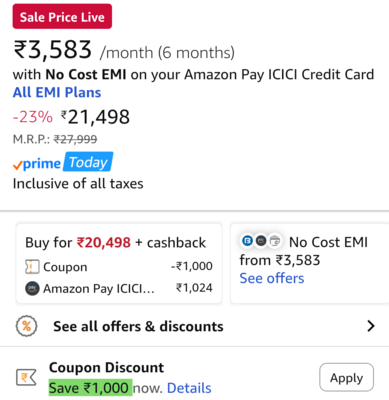Click the rupee coupon ticket icon
389x400 pixels.
click(26, 378)
